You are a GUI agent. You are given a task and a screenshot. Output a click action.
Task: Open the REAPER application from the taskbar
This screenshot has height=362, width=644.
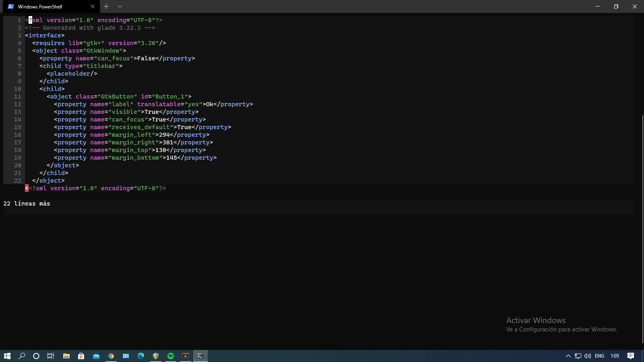click(x=156, y=356)
